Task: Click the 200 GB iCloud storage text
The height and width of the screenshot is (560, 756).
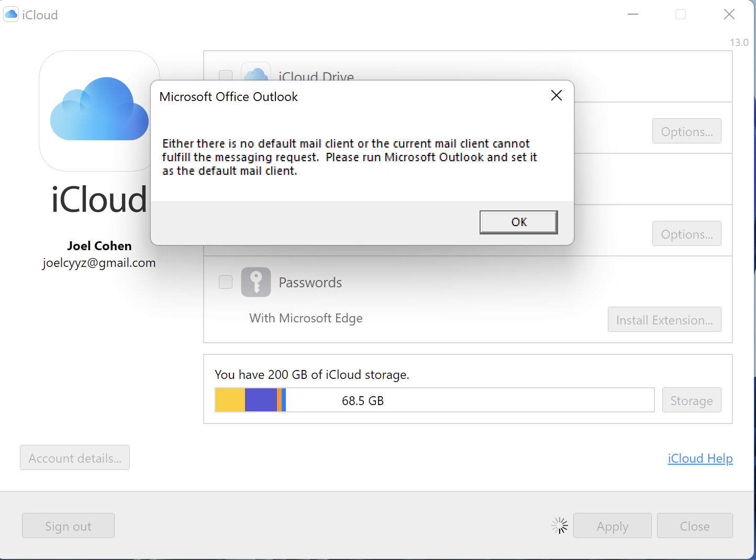Action: pos(312,375)
